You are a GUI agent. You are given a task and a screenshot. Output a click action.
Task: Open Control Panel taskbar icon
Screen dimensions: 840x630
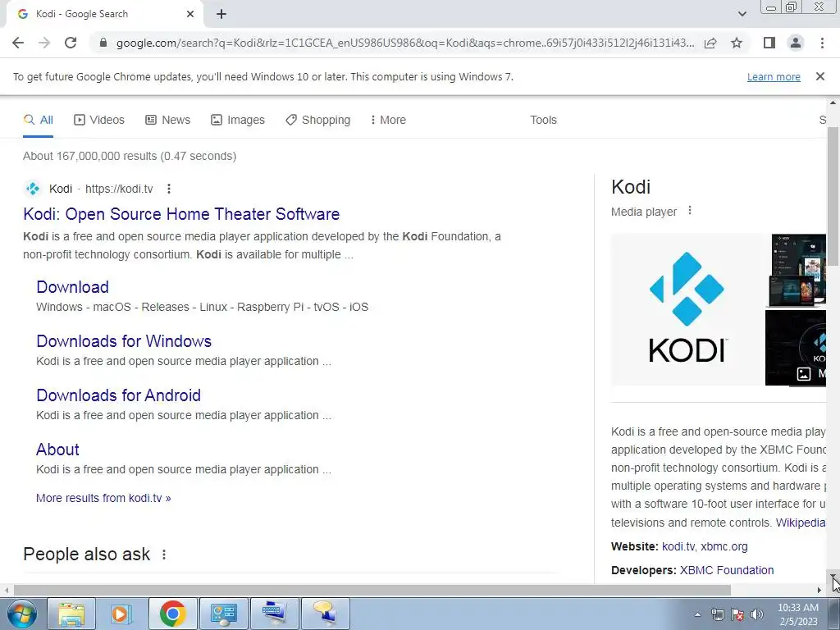tap(223, 614)
